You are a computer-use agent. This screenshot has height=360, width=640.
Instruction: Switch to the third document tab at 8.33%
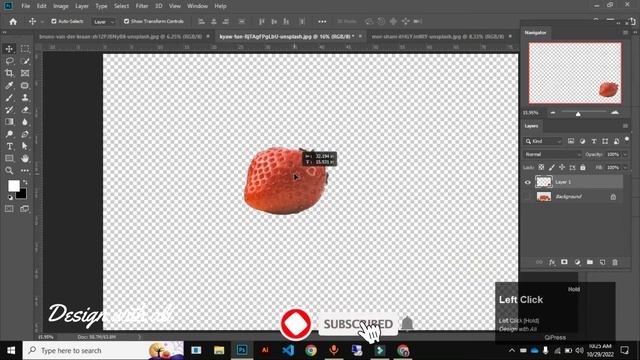pyautogui.click(x=438, y=36)
